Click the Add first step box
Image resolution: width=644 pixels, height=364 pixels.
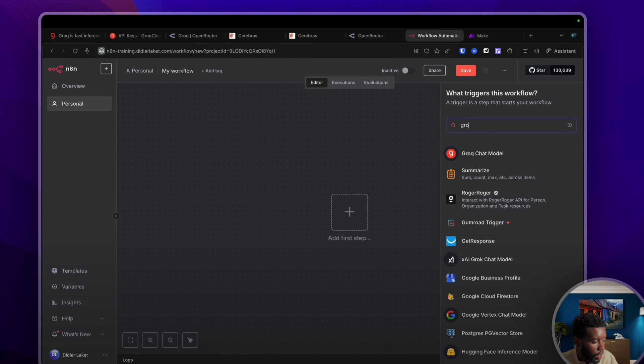[x=350, y=212]
